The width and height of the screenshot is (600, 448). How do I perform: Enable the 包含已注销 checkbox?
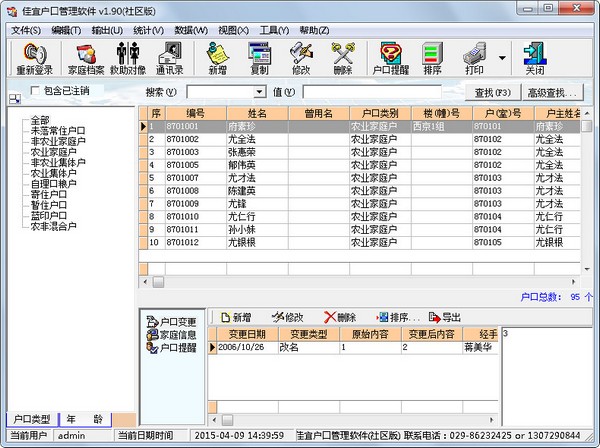37,91
